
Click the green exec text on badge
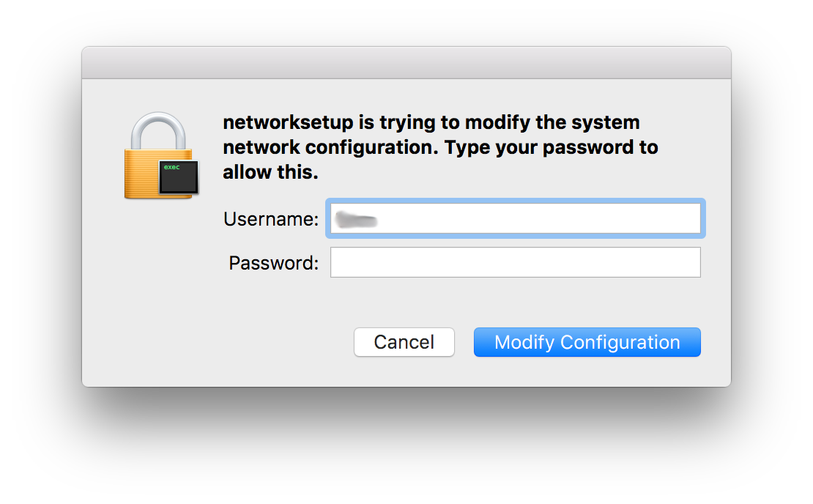[x=171, y=167]
